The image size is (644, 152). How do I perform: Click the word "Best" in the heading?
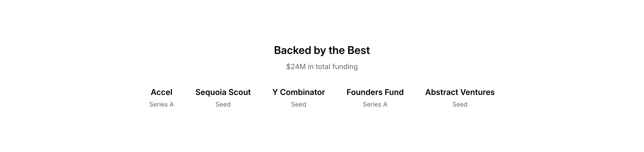click(358, 50)
